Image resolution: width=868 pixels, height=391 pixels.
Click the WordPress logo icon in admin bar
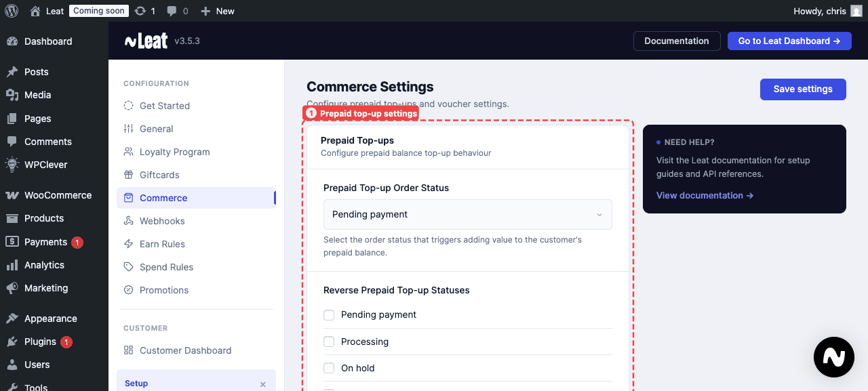pos(12,11)
